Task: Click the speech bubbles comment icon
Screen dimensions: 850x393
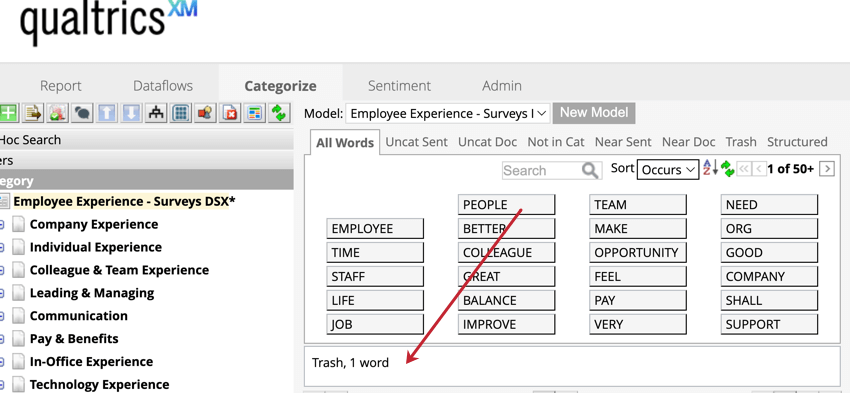Action: point(82,113)
